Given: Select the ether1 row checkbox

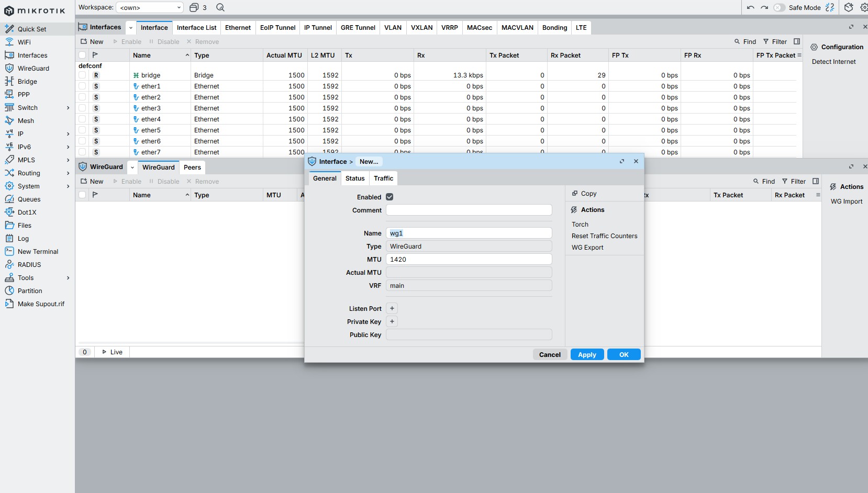Looking at the screenshot, I should 82,86.
